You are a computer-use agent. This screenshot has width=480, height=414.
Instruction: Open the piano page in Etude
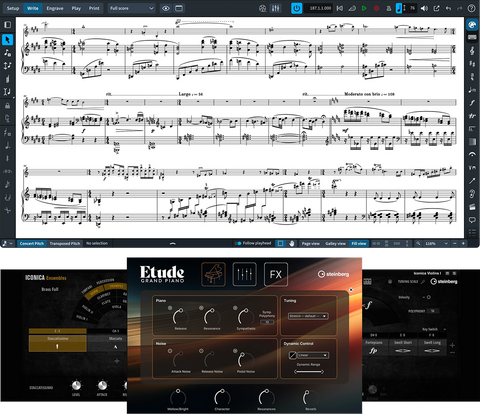(213, 274)
